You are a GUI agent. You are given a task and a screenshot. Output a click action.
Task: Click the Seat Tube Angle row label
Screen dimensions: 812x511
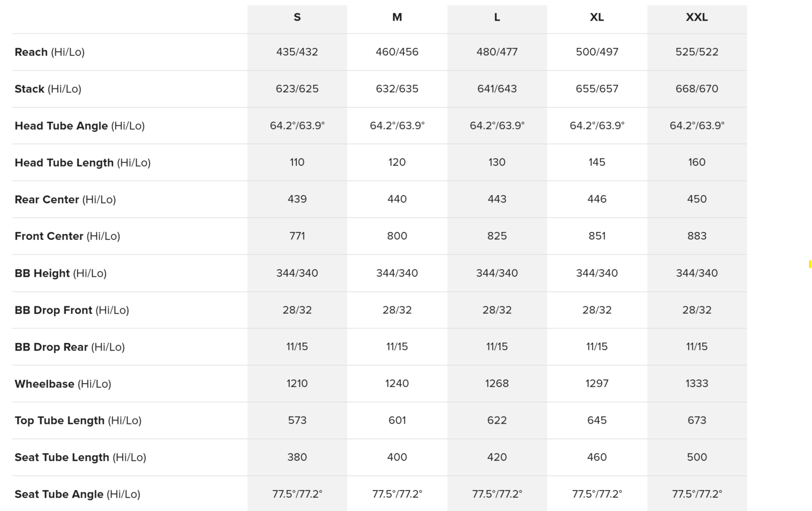tap(77, 494)
